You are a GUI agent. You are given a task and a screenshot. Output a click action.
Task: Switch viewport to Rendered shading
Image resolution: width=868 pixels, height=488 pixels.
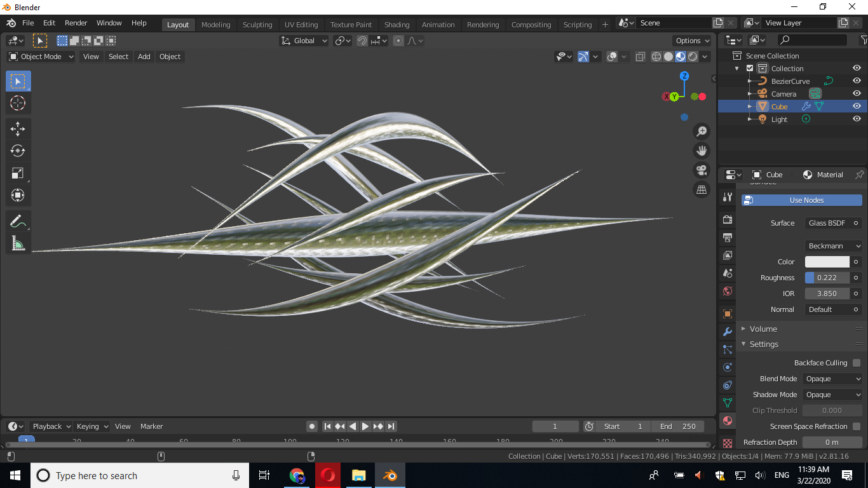pyautogui.click(x=693, y=57)
